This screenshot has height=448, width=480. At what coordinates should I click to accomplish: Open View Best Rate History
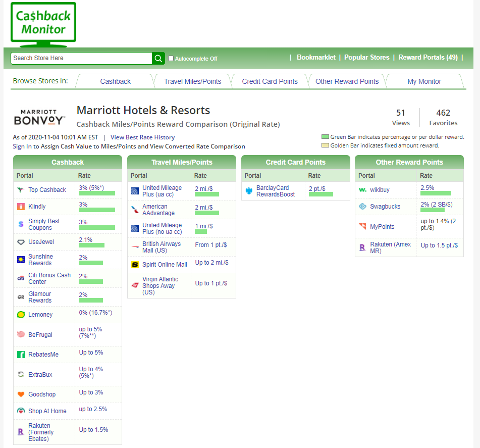(x=142, y=137)
